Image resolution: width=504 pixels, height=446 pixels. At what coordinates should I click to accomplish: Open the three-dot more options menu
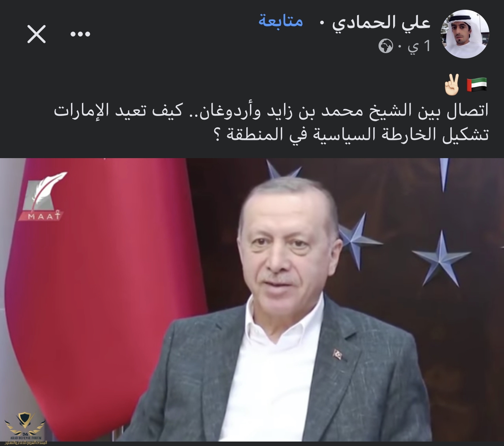(x=80, y=34)
